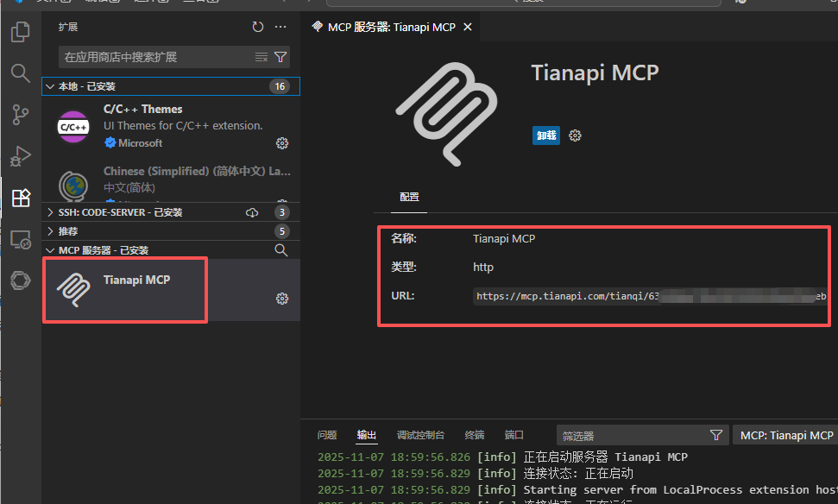The width and height of the screenshot is (838, 504).
Task: Select the Run and Debug icon
Action: pyautogui.click(x=20, y=156)
